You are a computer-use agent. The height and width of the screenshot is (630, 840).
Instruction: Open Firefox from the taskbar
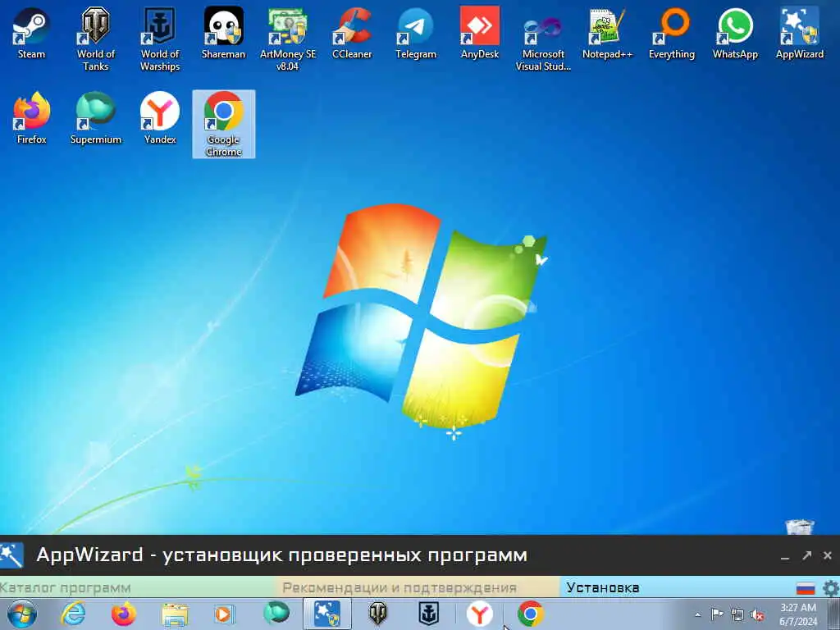(124, 614)
